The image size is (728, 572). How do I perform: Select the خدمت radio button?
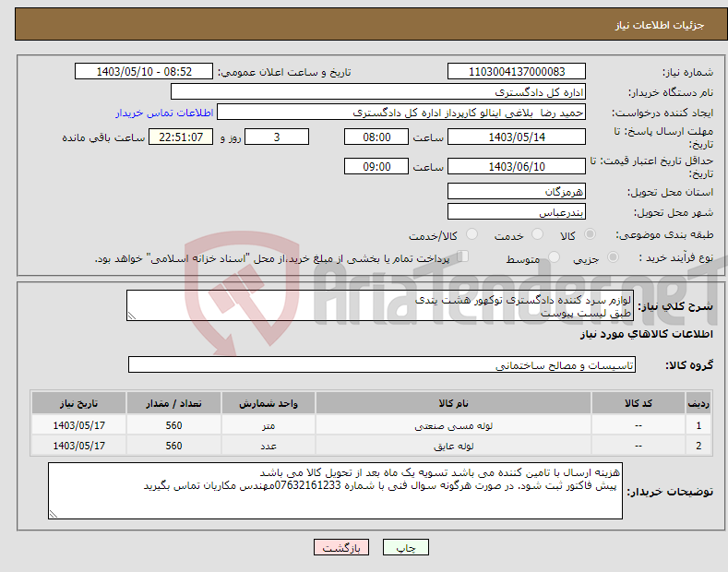click(x=537, y=234)
